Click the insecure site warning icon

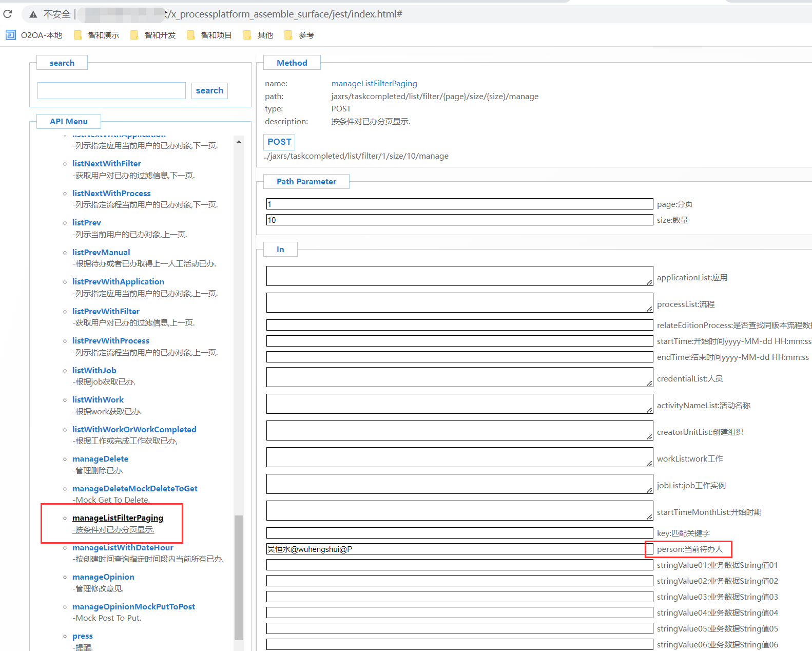(33, 14)
